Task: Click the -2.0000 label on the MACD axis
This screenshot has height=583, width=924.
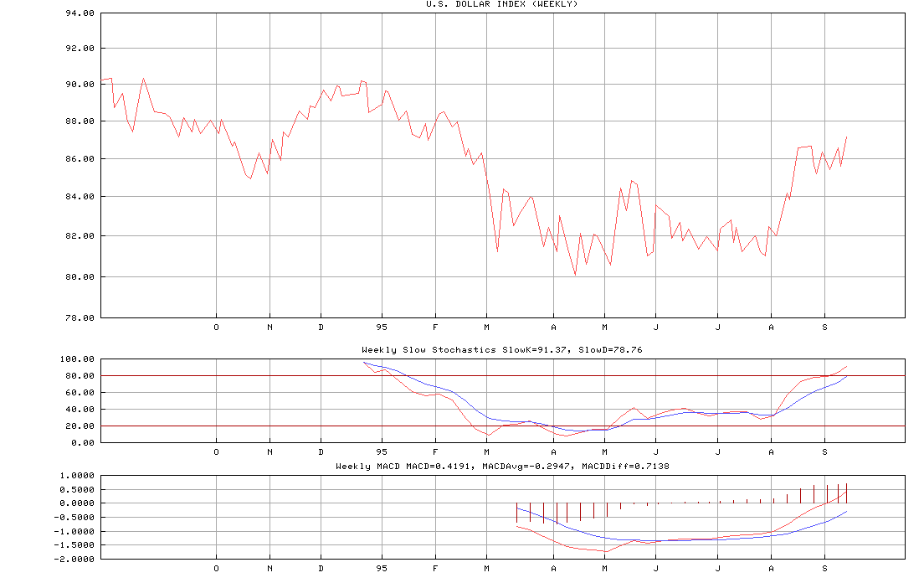Action: 75,559
